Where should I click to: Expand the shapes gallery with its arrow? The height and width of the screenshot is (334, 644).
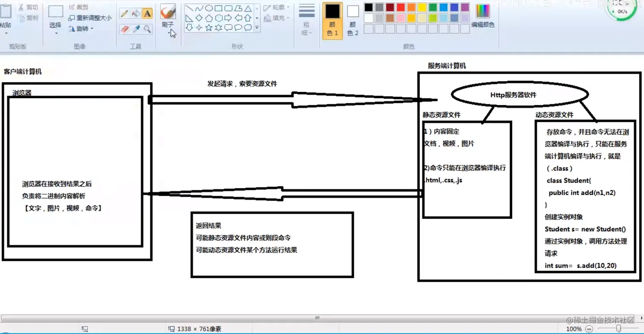[x=257, y=28]
